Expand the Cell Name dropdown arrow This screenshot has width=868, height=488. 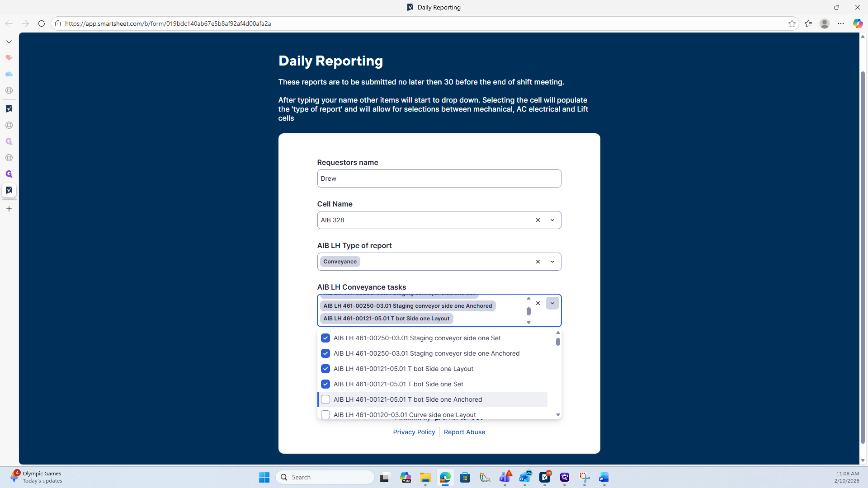552,220
